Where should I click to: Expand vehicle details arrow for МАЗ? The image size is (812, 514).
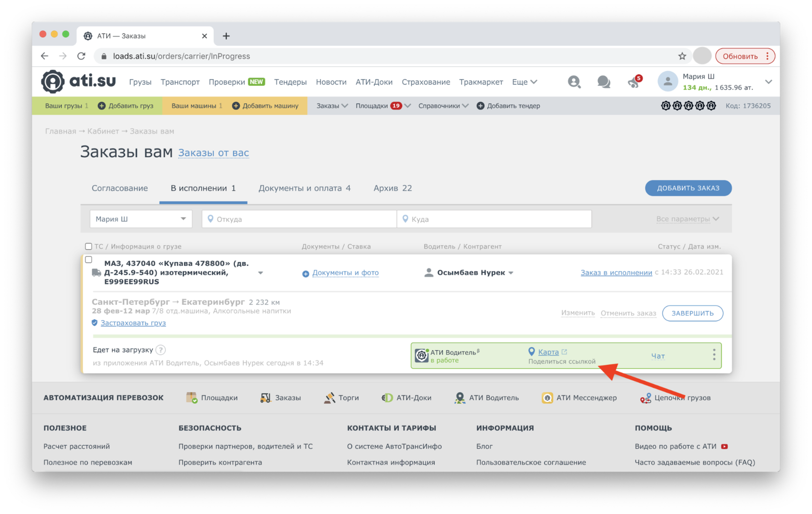[261, 273]
